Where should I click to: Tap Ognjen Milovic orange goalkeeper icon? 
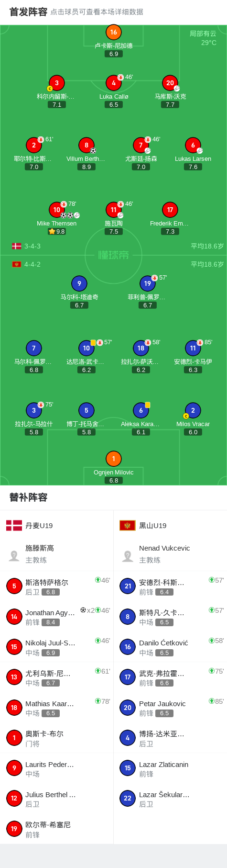click(113, 459)
